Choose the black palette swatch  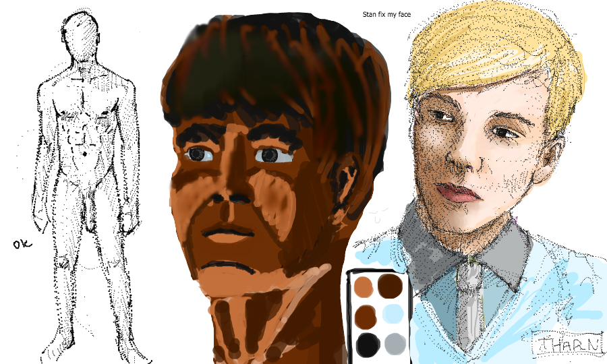(x=366, y=345)
